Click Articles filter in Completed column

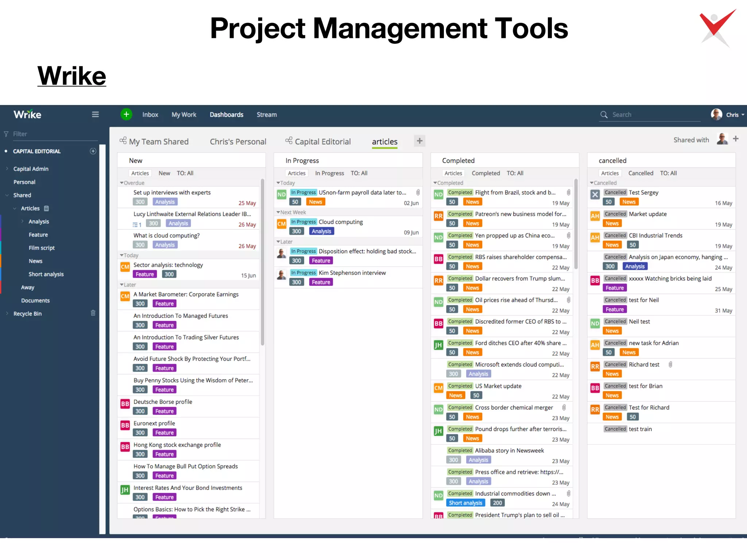[453, 173]
